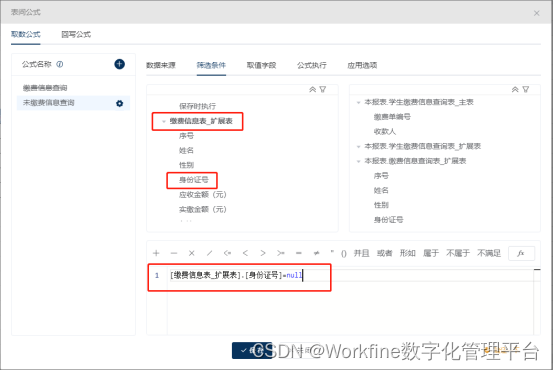554x370 pixels.
Task: Insert the less-than operator
Action: click(245, 253)
